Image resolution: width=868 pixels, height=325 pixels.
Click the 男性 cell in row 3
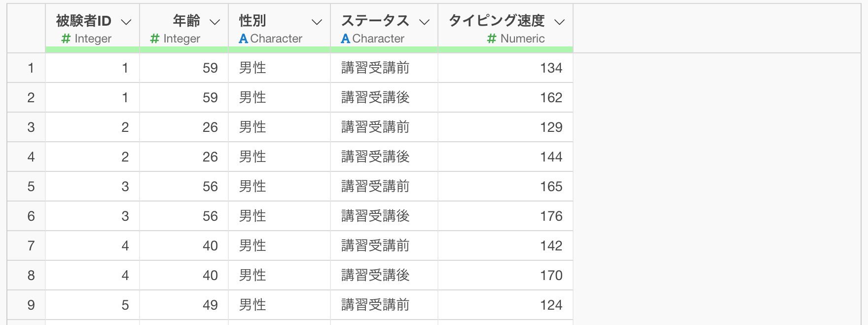[x=253, y=127]
